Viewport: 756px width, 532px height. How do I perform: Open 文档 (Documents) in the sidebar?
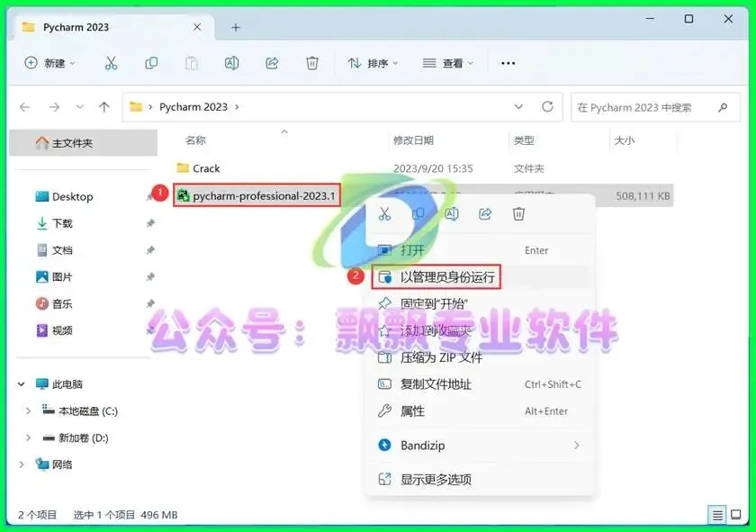point(62,250)
